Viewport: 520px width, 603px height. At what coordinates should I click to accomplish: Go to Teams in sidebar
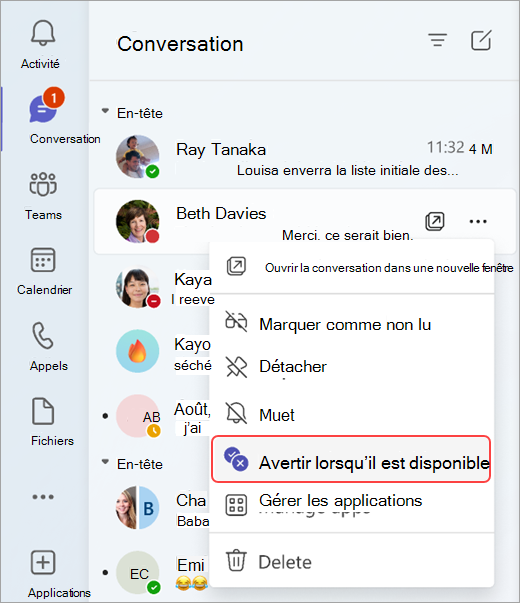click(x=43, y=196)
